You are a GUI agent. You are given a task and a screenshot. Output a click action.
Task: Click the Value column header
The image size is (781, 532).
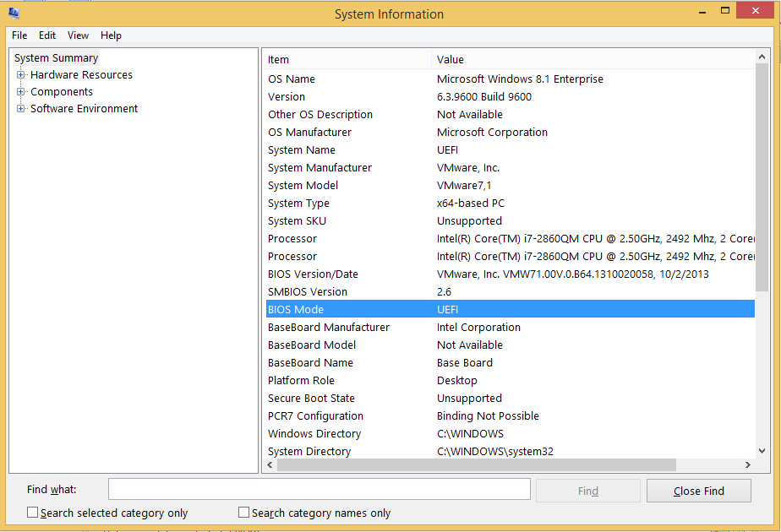tap(593, 60)
